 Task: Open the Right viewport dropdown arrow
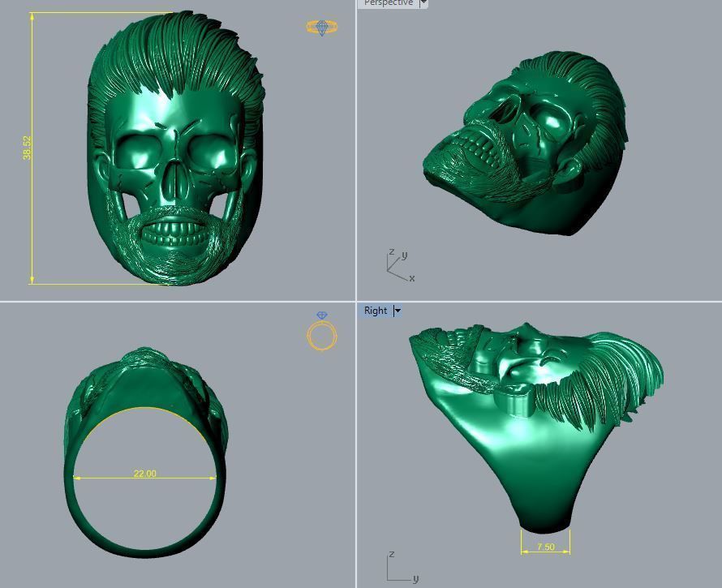point(398,311)
